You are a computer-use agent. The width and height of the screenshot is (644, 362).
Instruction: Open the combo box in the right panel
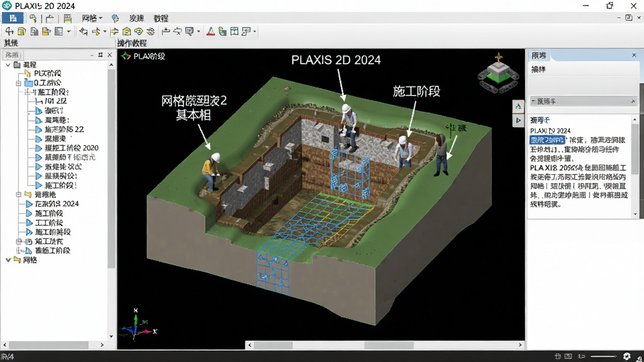point(583,101)
